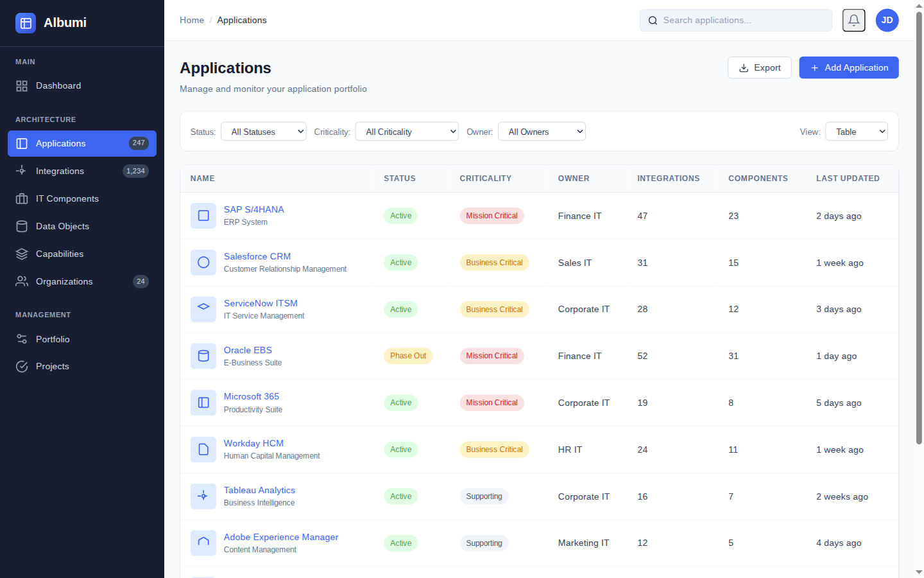Click the IT Components sidebar icon
The height and width of the screenshot is (578, 924).
(x=21, y=198)
